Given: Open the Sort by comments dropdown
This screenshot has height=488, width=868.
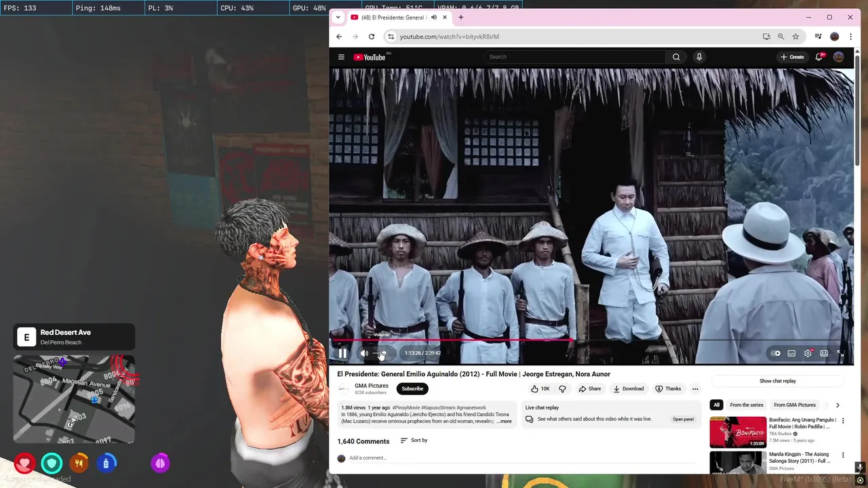Looking at the screenshot, I should tap(414, 441).
